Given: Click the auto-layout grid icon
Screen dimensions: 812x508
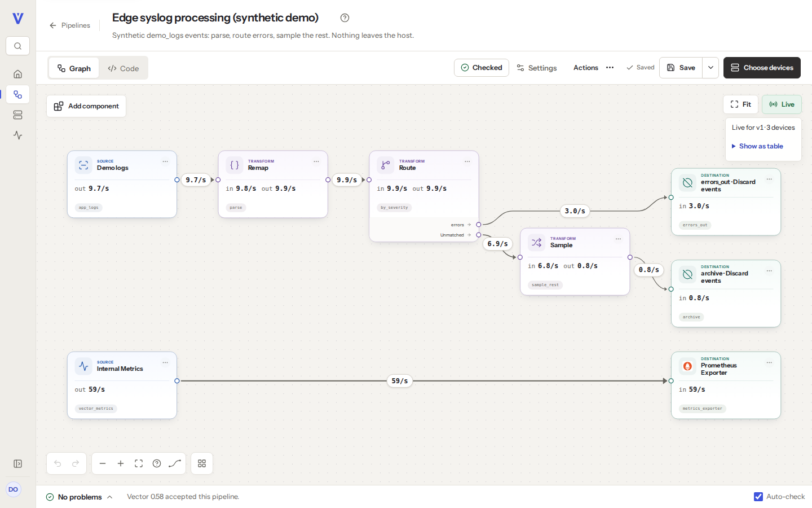Looking at the screenshot, I should pyautogui.click(x=202, y=463).
